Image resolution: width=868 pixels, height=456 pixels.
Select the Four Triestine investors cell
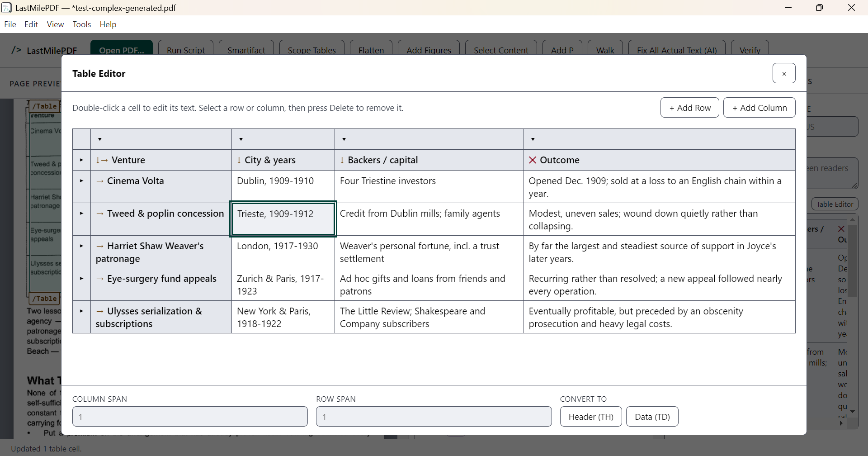(x=429, y=186)
